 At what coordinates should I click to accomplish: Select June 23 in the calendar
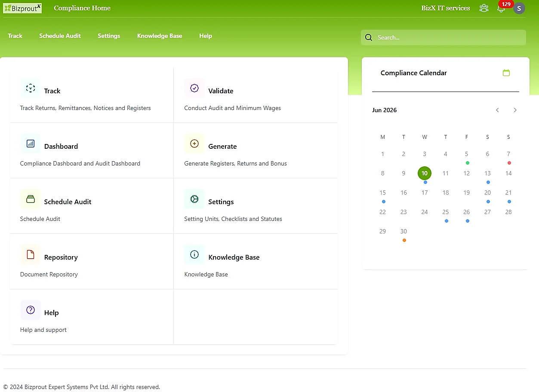point(403,212)
